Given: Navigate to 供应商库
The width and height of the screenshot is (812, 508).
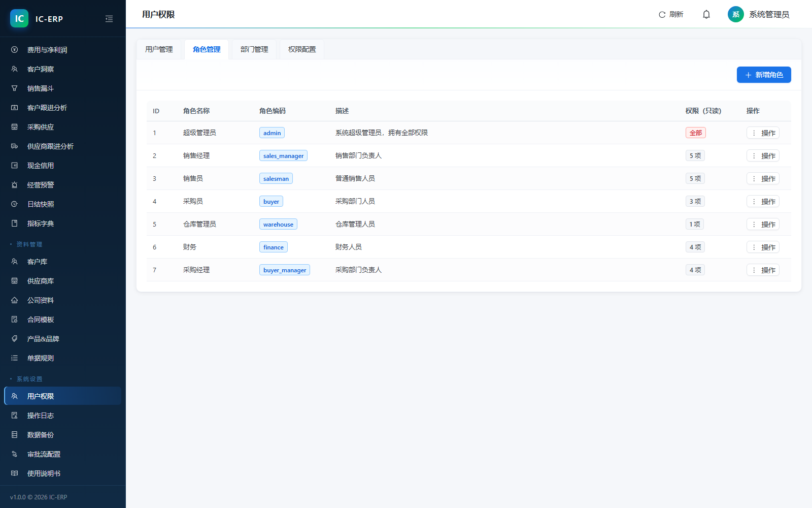Looking at the screenshot, I should coord(63,281).
